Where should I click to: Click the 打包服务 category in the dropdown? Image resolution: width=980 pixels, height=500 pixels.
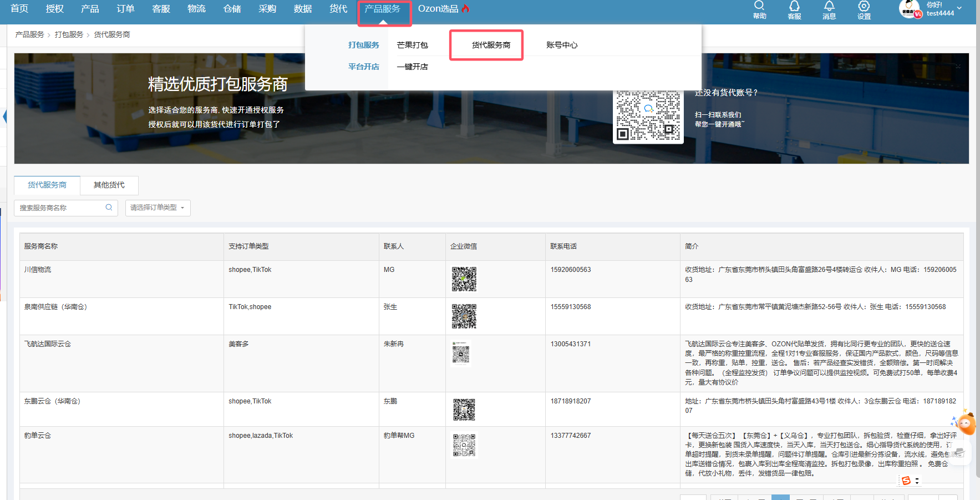pos(364,45)
